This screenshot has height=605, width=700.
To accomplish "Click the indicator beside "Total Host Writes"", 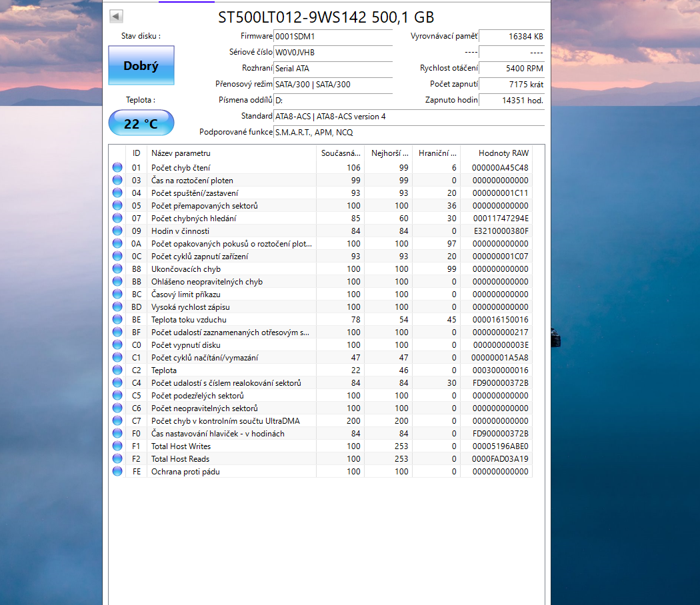I will coord(117,446).
